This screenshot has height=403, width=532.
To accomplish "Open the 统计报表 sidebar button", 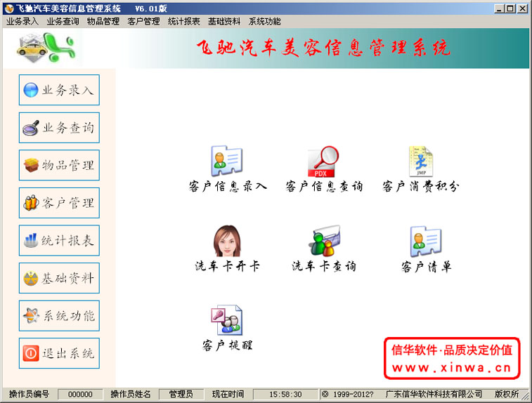I will click(59, 240).
